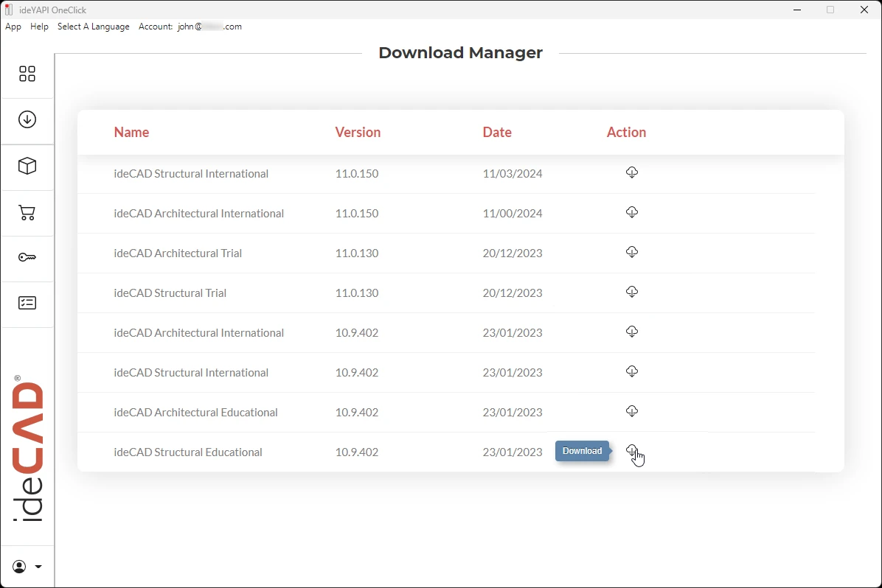Open the Select A Language menu
Viewport: 882px width, 588px height.
[94, 27]
